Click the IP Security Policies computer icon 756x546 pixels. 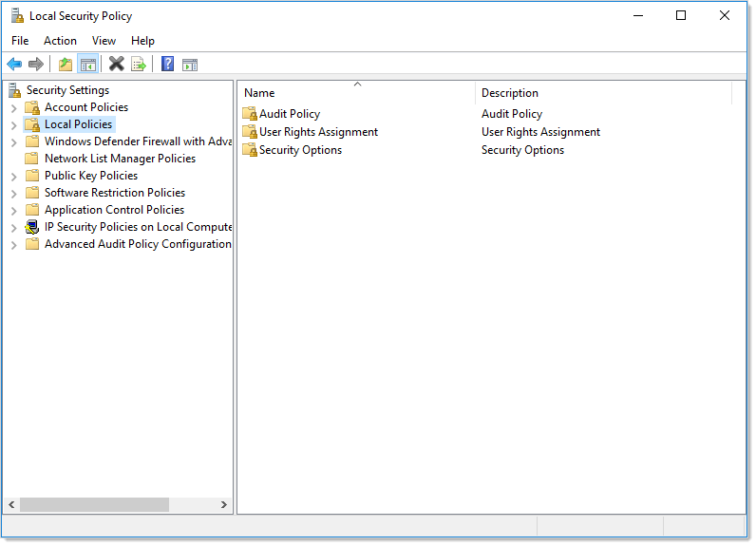32,227
